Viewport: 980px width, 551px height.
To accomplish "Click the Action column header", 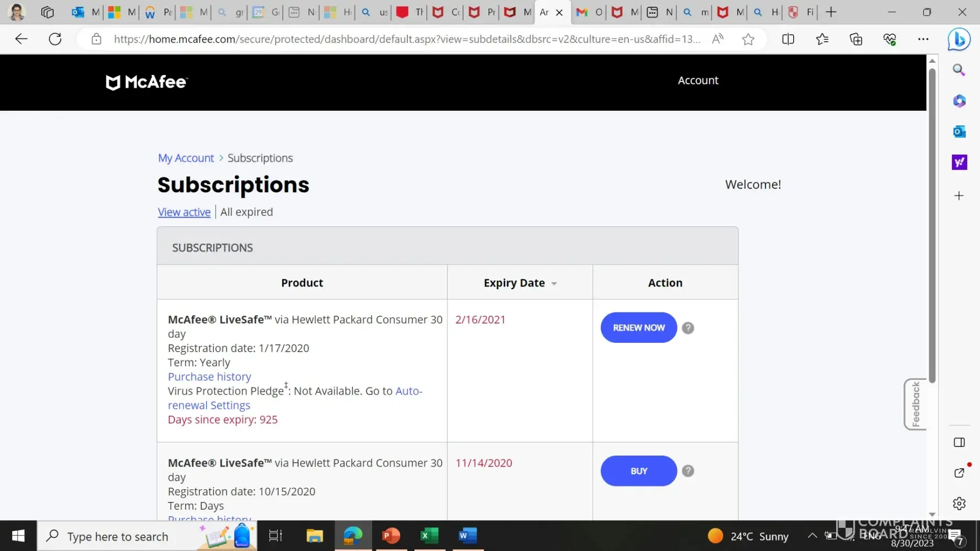I will click(x=665, y=283).
